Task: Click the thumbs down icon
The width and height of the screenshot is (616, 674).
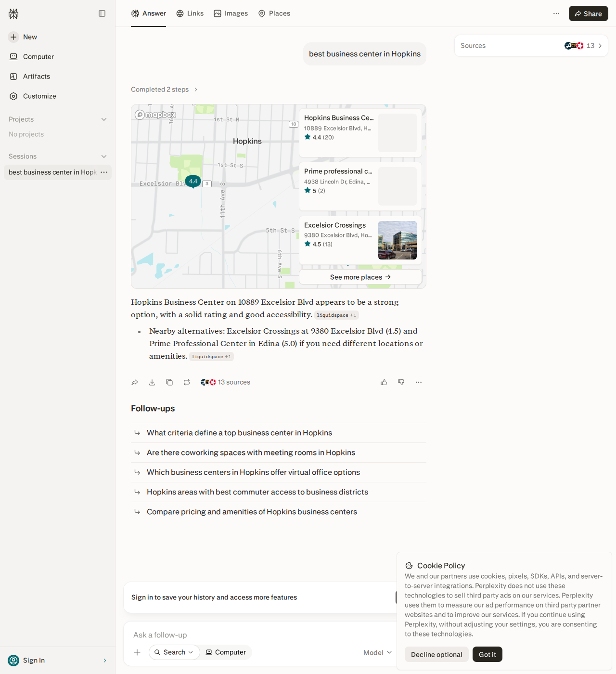Action: 401,382
